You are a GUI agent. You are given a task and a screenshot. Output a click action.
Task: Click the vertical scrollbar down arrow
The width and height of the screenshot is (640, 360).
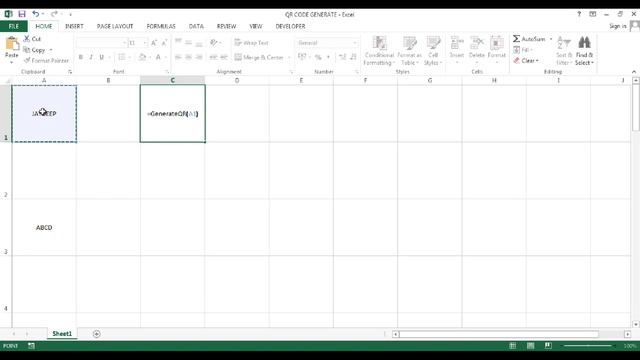tap(636, 324)
